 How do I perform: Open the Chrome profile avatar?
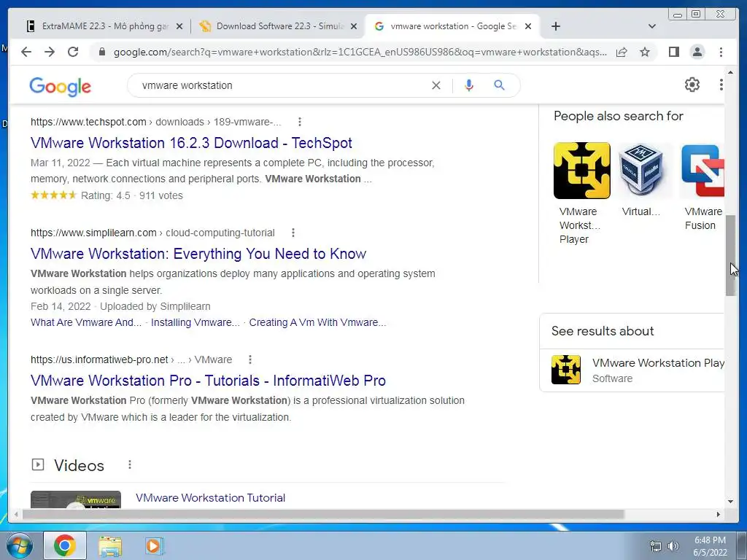click(x=697, y=52)
